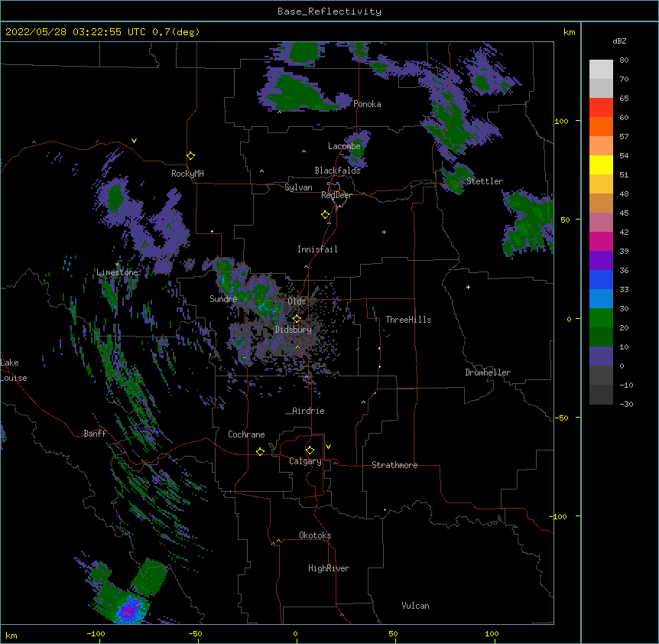Click the HighRiver label

tap(329, 568)
